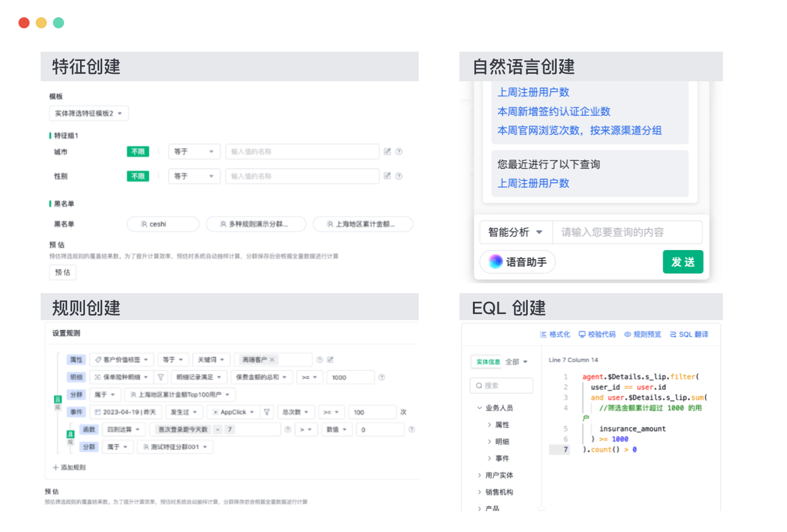Click the 校验代码 validate code button
Screen dimensions: 787x532
(x=597, y=334)
